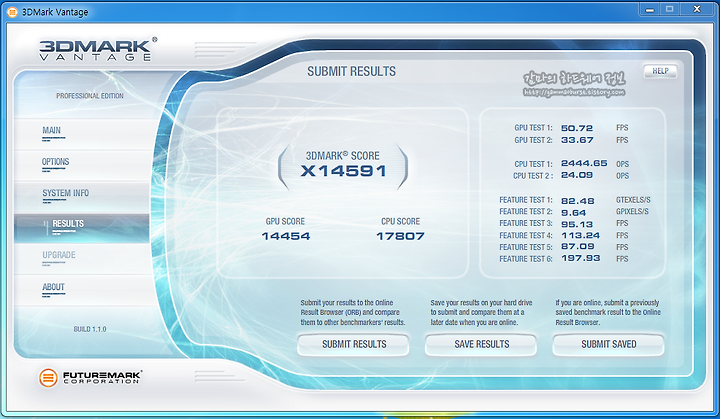Click Feature Test 3 value 95.13
Viewport: 720px width, 419px height.
[x=577, y=224]
